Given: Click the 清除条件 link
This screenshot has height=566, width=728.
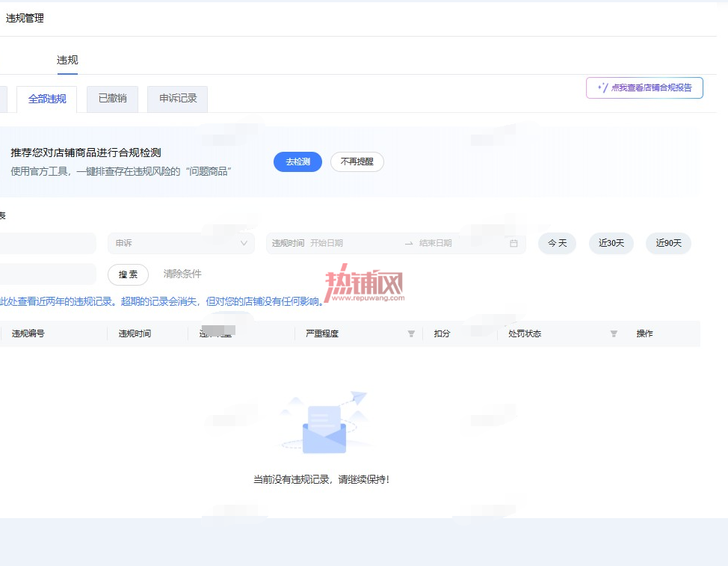Looking at the screenshot, I should [182, 274].
